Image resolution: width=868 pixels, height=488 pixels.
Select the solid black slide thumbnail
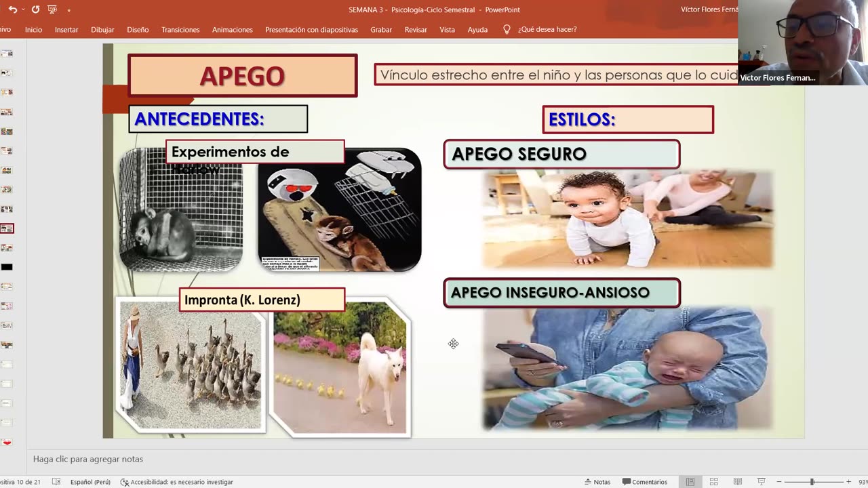point(7,267)
